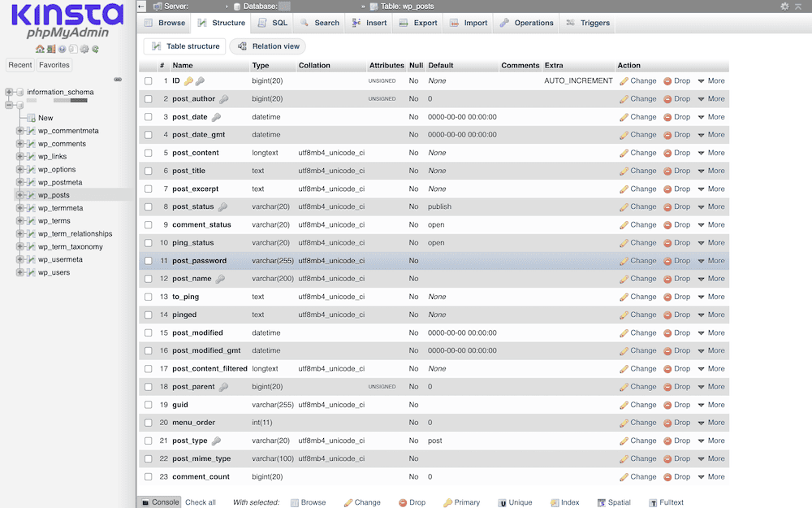Collapse the currently open database tree

pyautogui.click(x=7, y=104)
